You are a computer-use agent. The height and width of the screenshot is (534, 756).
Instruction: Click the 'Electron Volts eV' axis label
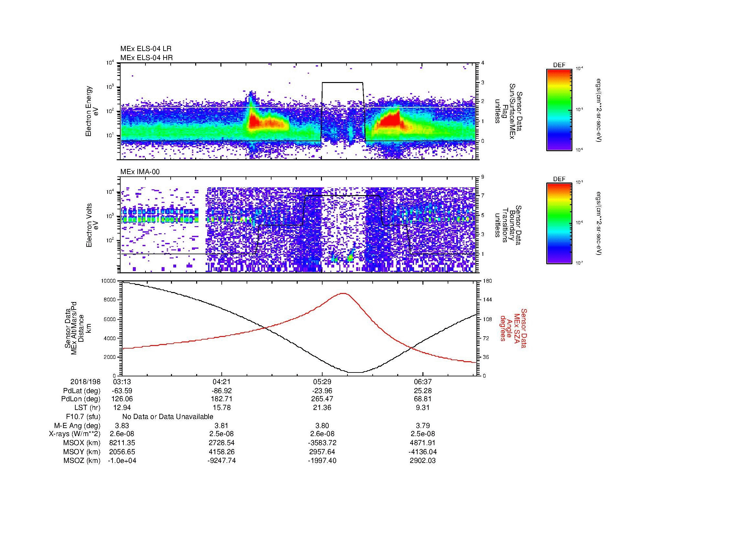(x=92, y=225)
